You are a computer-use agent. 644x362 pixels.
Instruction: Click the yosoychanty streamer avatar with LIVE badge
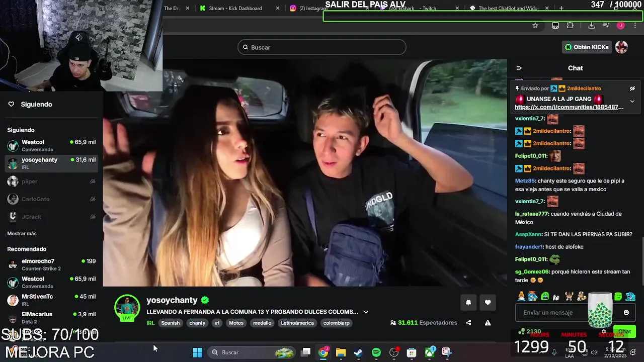[x=127, y=308]
